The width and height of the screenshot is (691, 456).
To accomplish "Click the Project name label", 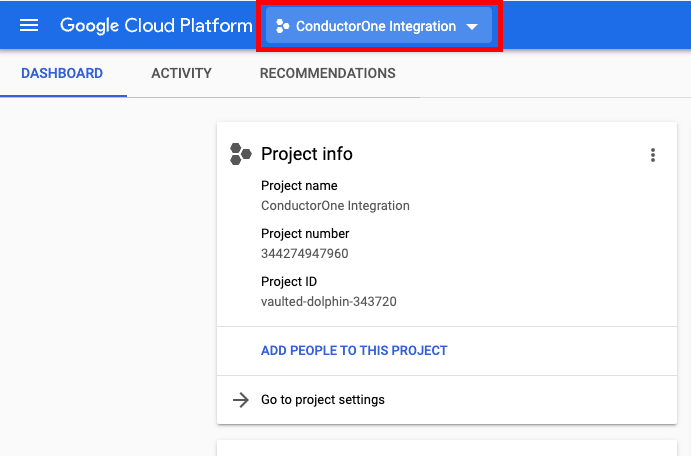I will 299,186.
